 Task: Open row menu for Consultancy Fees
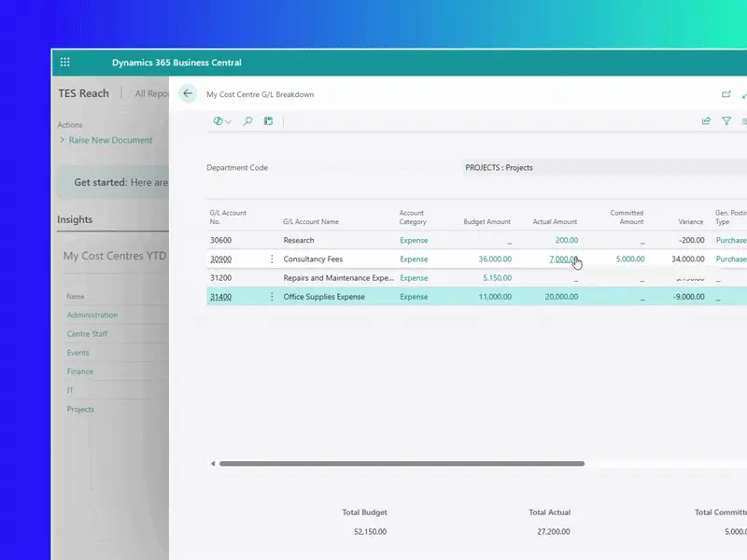click(272, 259)
